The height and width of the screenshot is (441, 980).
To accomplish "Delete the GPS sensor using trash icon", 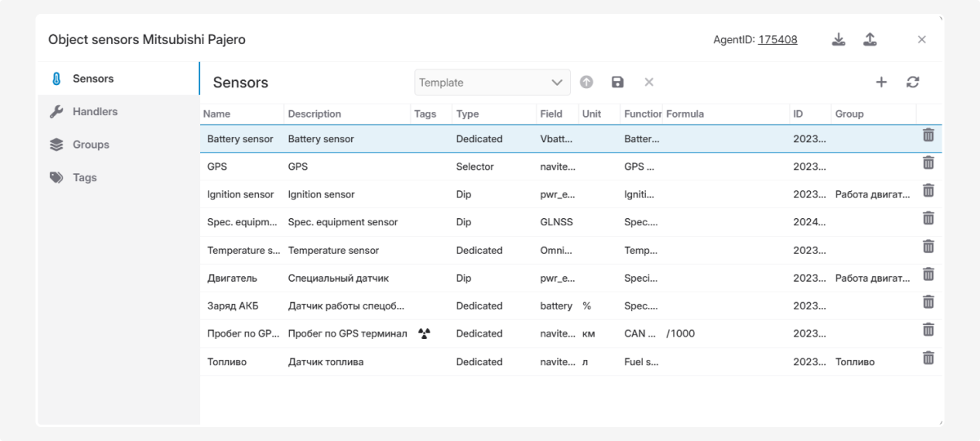I will 928,163.
